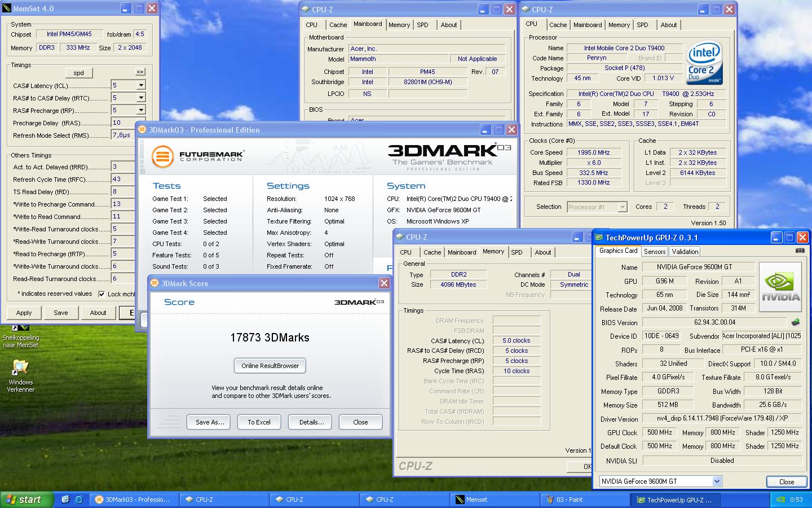Click the Driver Version field in GPU-Z
This screenshot has width=812, height=508.
[x=722, y=419]
